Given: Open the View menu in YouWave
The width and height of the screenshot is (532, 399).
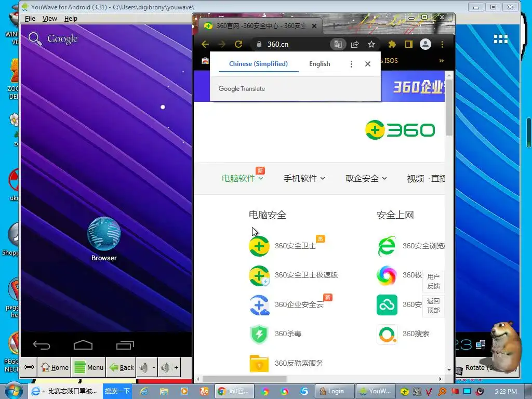Looking at the screenshot, I should point(49,18).
